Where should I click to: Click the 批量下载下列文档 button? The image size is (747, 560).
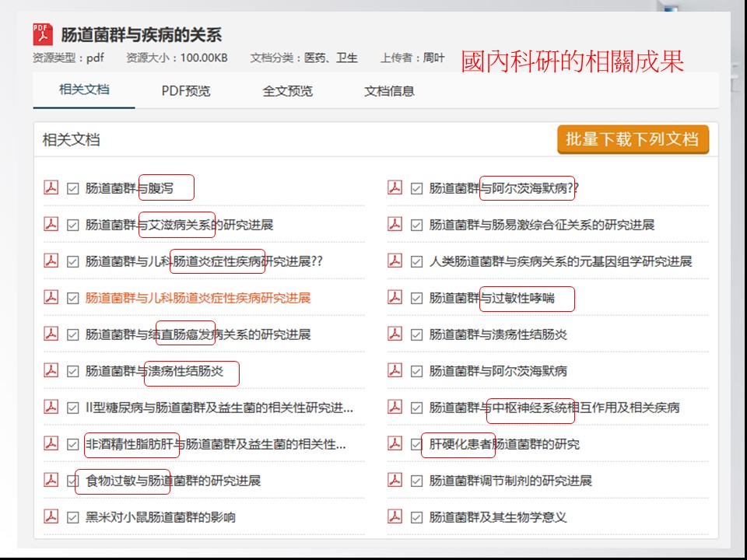pyautogui.click(x=633, y=139)
